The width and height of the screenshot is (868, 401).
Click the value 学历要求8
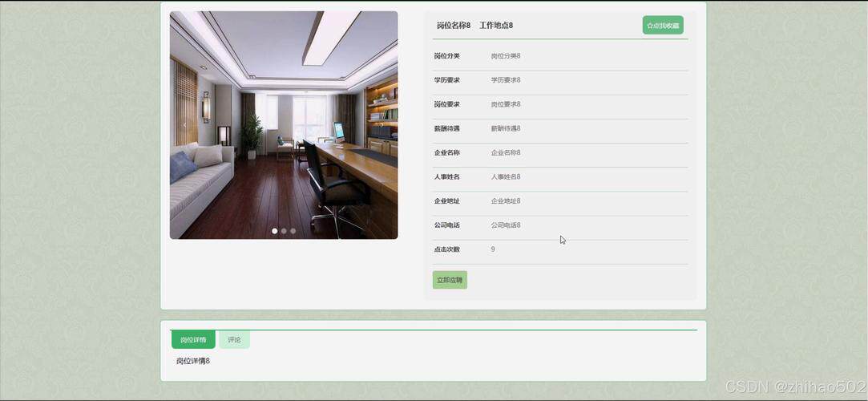tap(506, 80)
